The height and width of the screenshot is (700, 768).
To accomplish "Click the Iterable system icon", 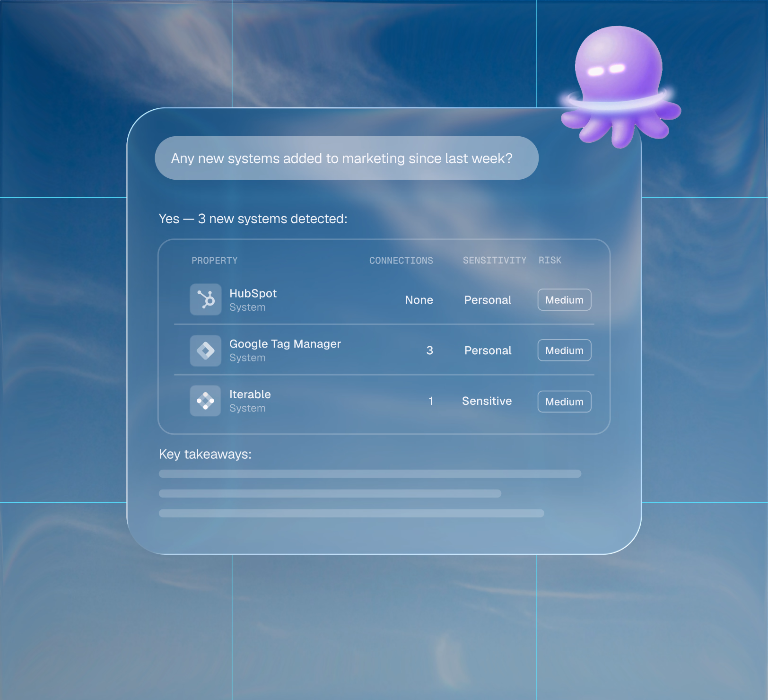I will click(206, 401).
